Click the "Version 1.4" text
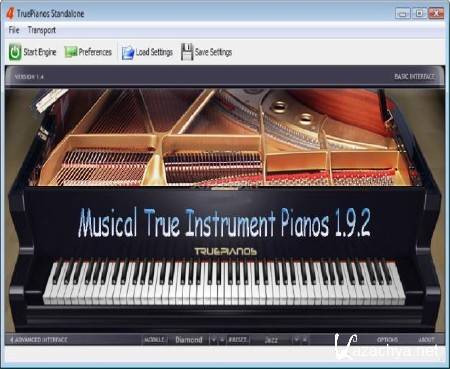Viewport: 450px width, 369px height. click(x=29, y=77)
